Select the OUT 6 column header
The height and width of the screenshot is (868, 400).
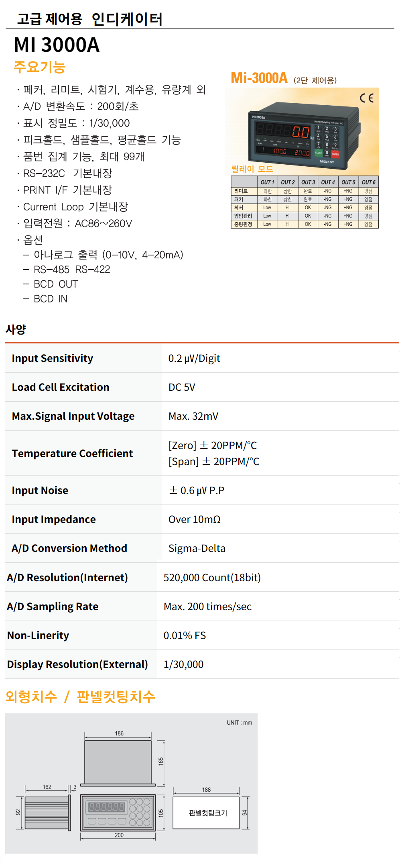(368, 182)
